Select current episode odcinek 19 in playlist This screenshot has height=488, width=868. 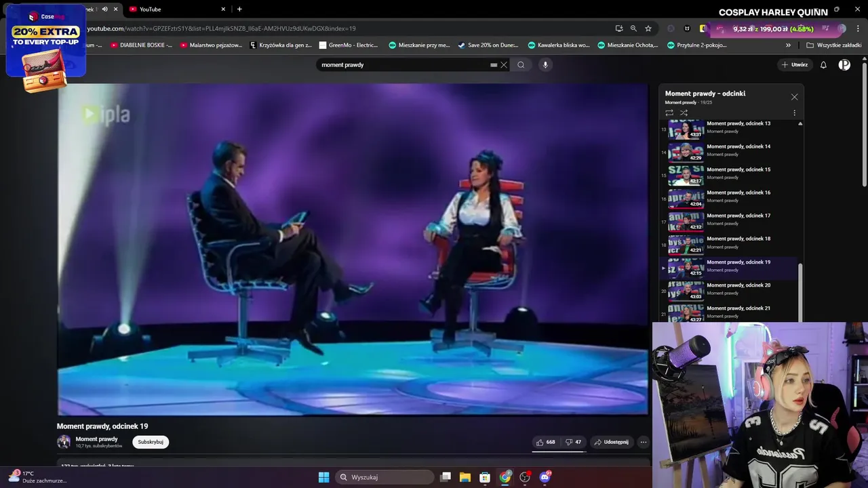(730, 268)
